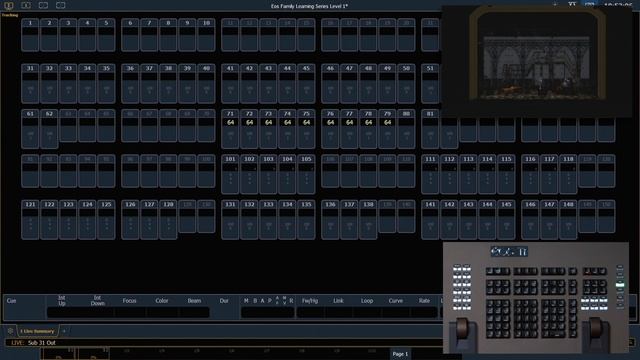Select channel 141 tile
The width and height of the screenshot is (640, 360).
[430, 219]
